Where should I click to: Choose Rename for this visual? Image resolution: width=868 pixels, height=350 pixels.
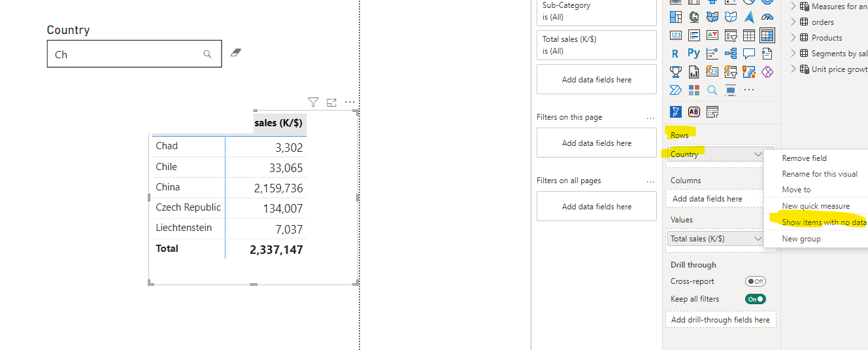[820, 174]
